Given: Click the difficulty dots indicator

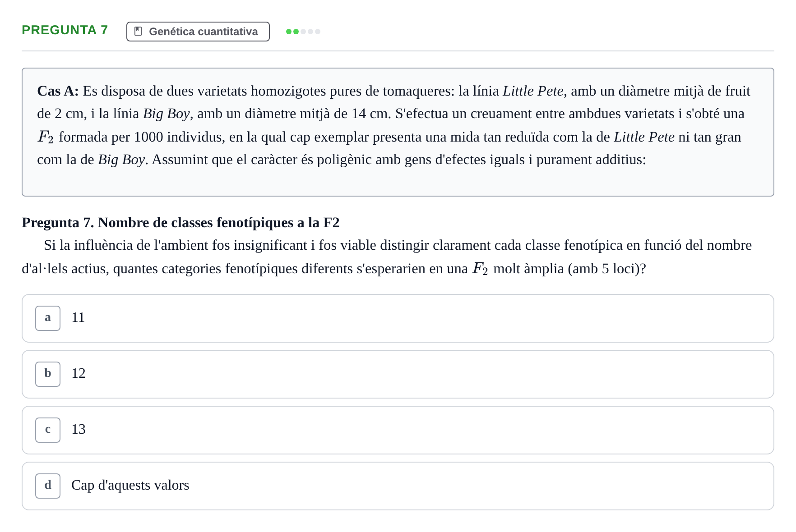Looking at the screenshot, I should pyautogui.click(x=303, y=32).
